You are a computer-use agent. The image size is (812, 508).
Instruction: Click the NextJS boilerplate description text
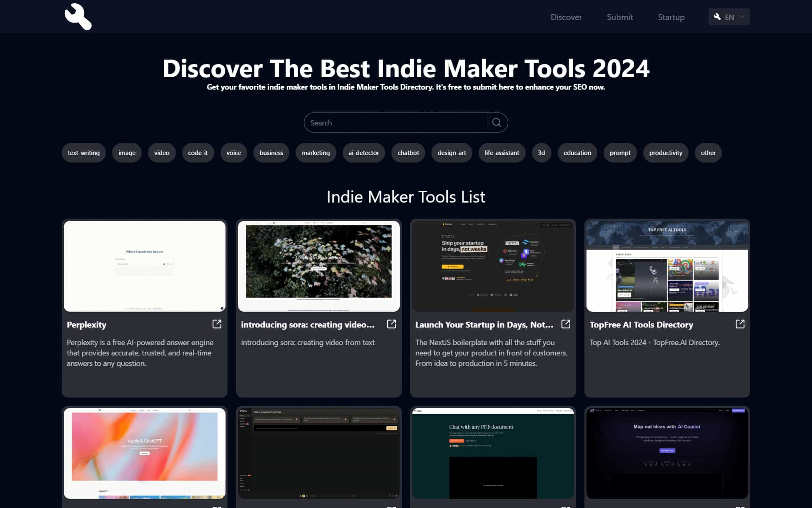(491, 353)
